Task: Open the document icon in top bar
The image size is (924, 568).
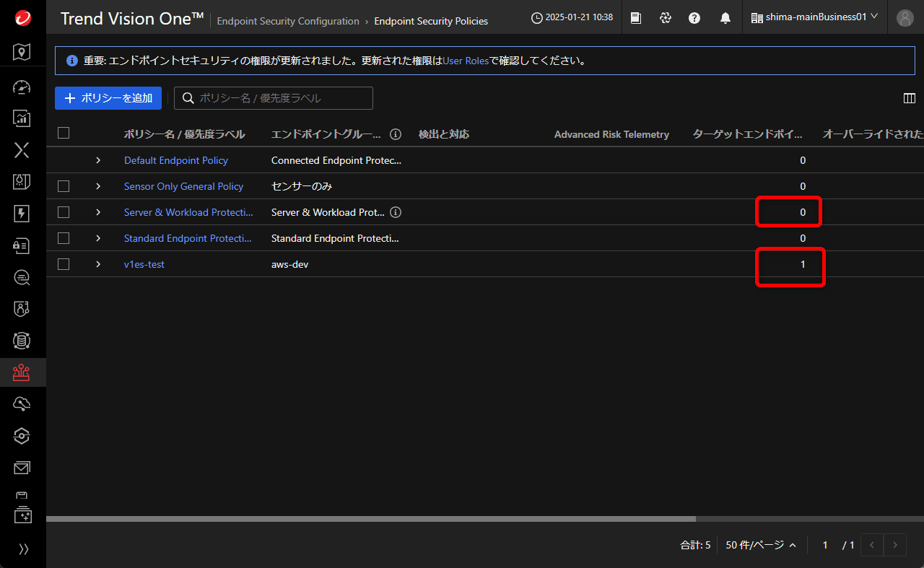Action: pos(635,18)
